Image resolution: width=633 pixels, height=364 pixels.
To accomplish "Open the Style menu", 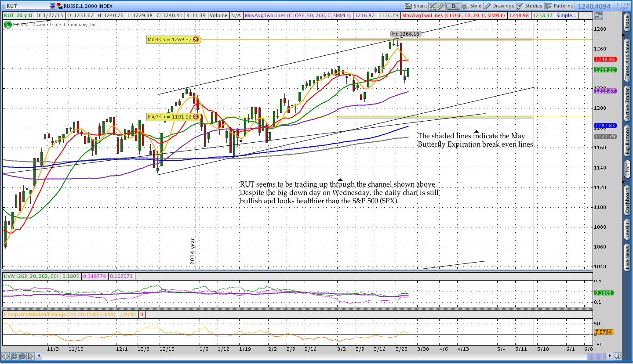I will [472, 6].
